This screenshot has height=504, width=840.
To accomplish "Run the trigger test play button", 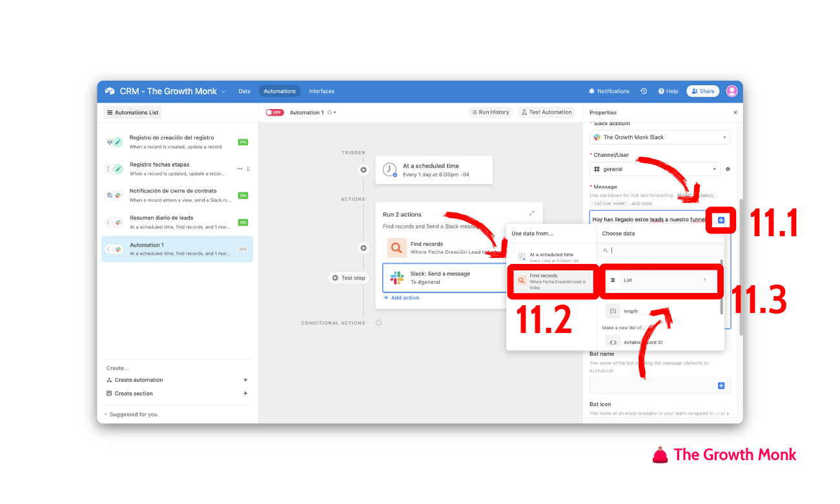I will click(364, 170).
